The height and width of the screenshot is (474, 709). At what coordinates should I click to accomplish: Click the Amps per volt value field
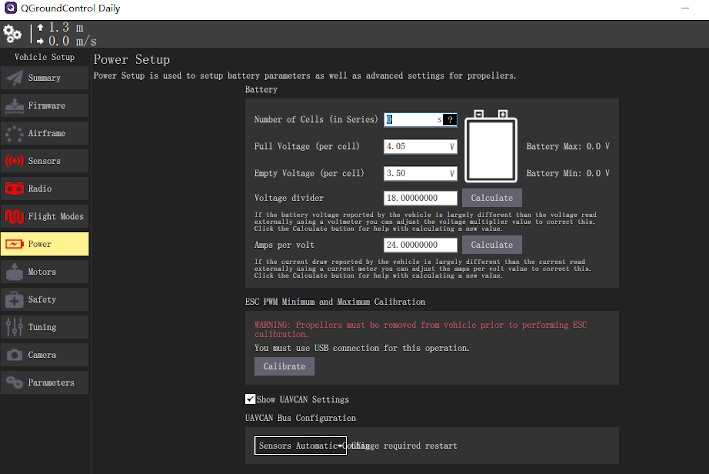(421, 245)
